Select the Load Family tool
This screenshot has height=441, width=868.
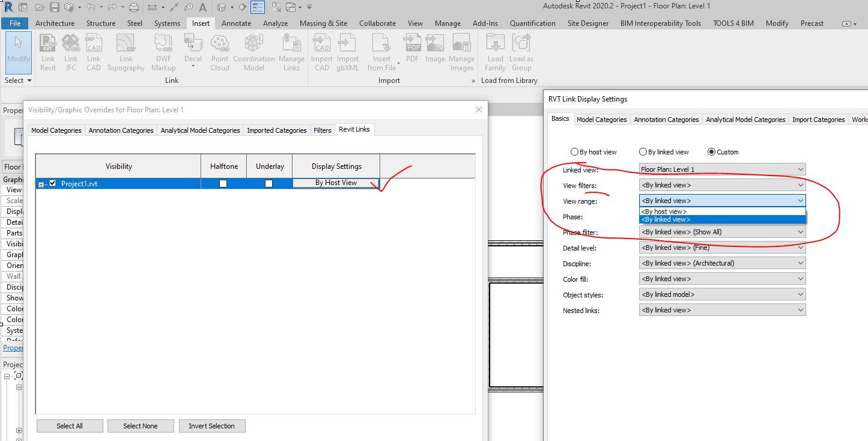(494, 52)
